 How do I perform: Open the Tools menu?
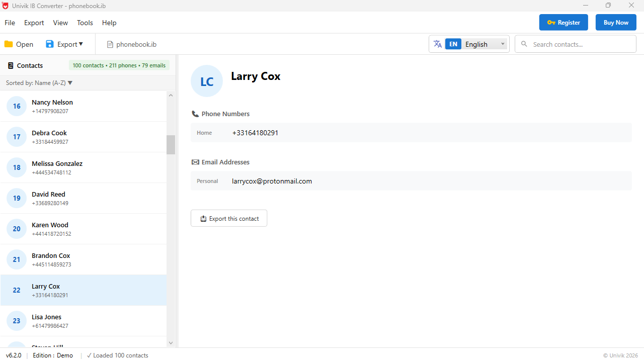[x=85, y=23]
